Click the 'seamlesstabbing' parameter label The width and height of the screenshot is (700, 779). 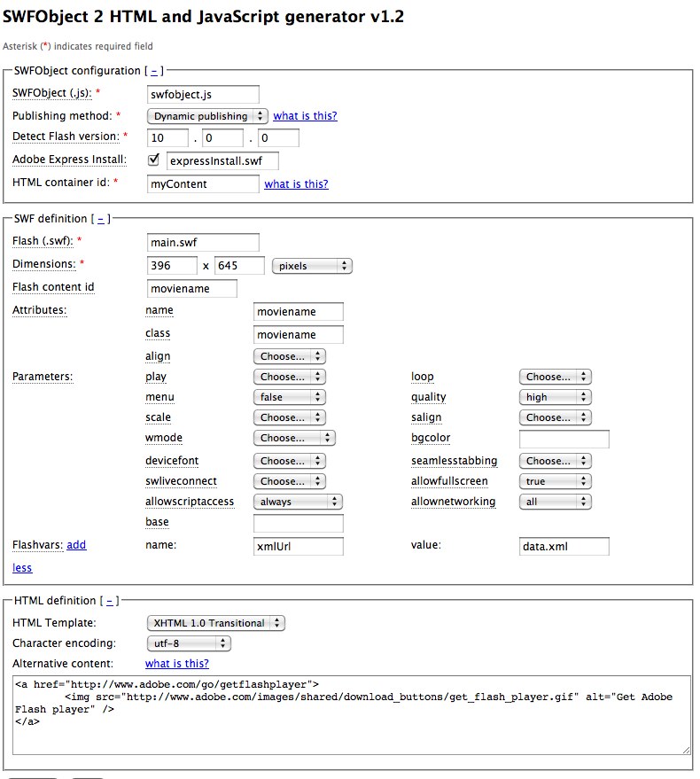point(454,461)
